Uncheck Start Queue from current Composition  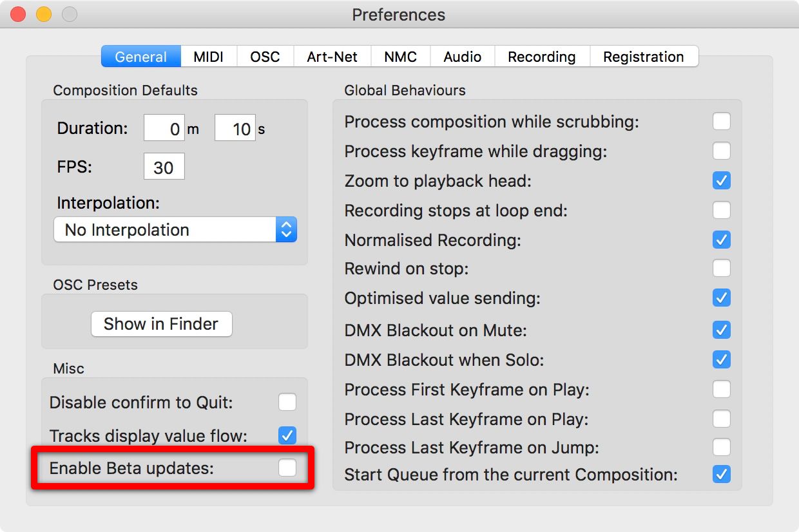[x=722, y=475]
